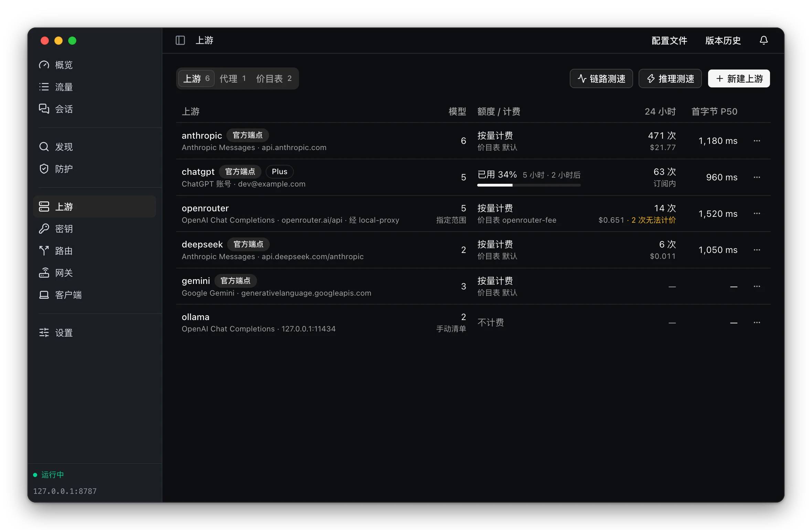This screenshot has height=530, width=812.
Task: Select the deepseek upstream name
Action: pyautogui.click(x=202, y=244)
